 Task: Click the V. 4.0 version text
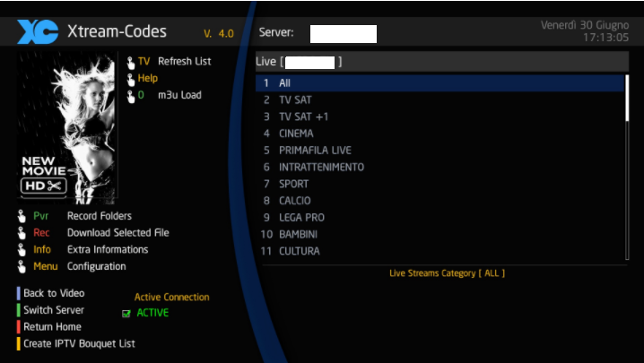point(219,34)
